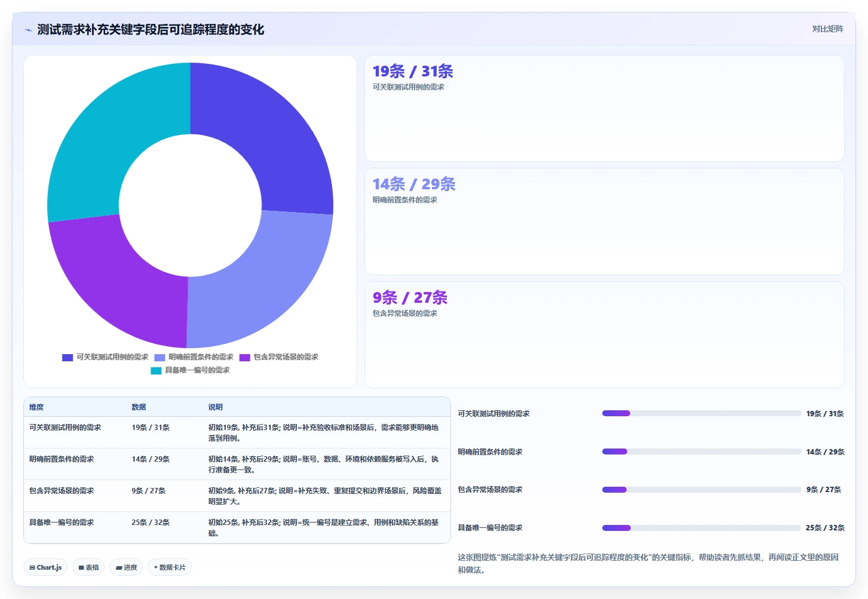Click card caption 包含异常场景的需求

pos(405,314)
